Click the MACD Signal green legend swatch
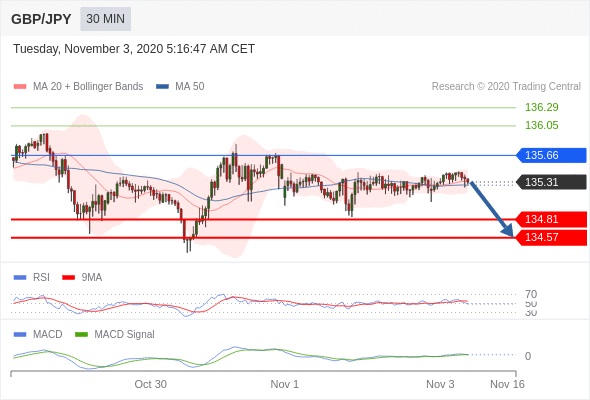This screenshot has width=590, height=400. click(x=81, y=335)
